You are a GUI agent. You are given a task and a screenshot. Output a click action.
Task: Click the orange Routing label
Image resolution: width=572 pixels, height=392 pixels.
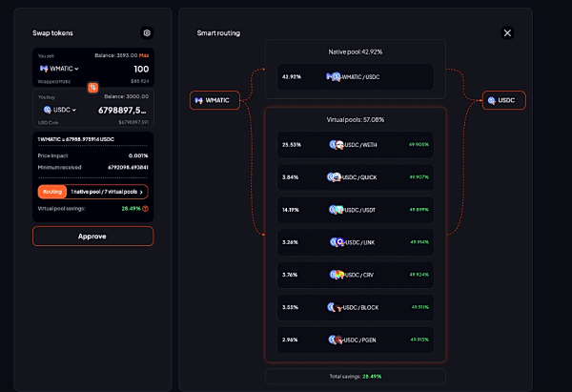coord(52,192)
